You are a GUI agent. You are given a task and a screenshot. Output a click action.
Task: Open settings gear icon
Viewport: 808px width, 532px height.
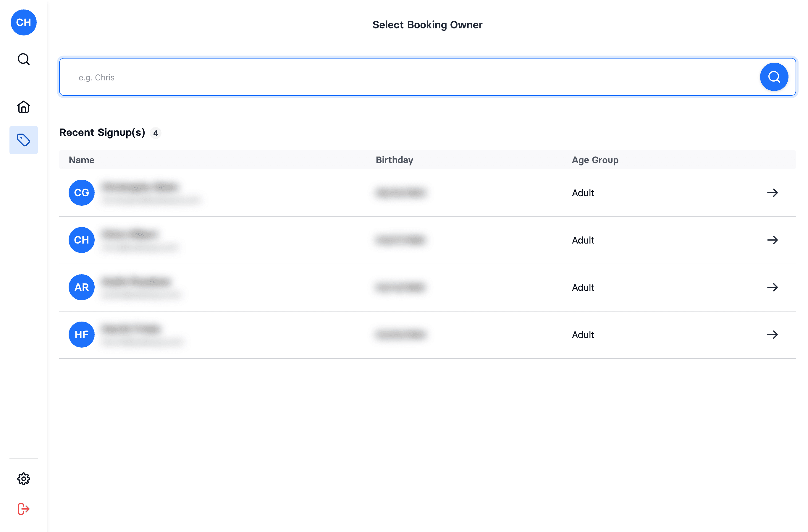click(23, 479)
